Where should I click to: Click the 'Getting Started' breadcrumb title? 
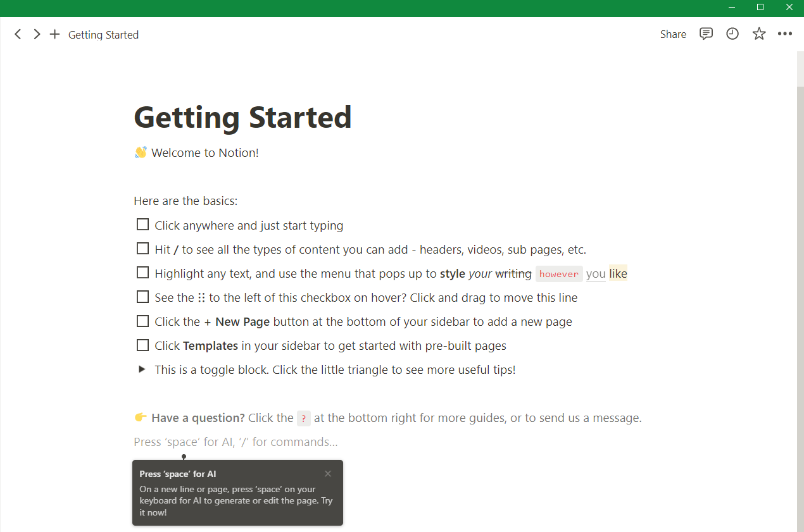pos(103,35)
